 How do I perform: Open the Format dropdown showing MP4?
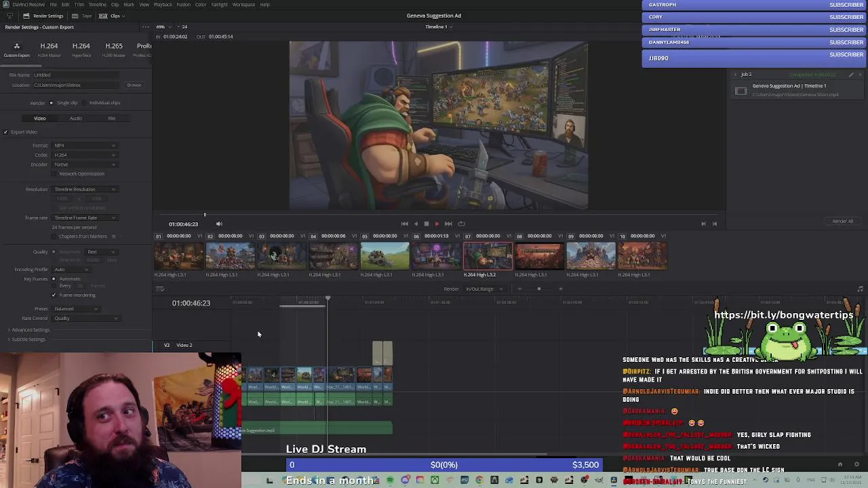click(85, 146)
